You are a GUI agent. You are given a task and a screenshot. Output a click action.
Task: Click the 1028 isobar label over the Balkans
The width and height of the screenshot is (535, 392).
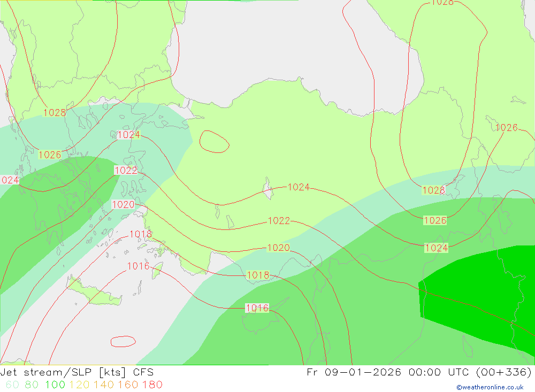coord(55,112)
